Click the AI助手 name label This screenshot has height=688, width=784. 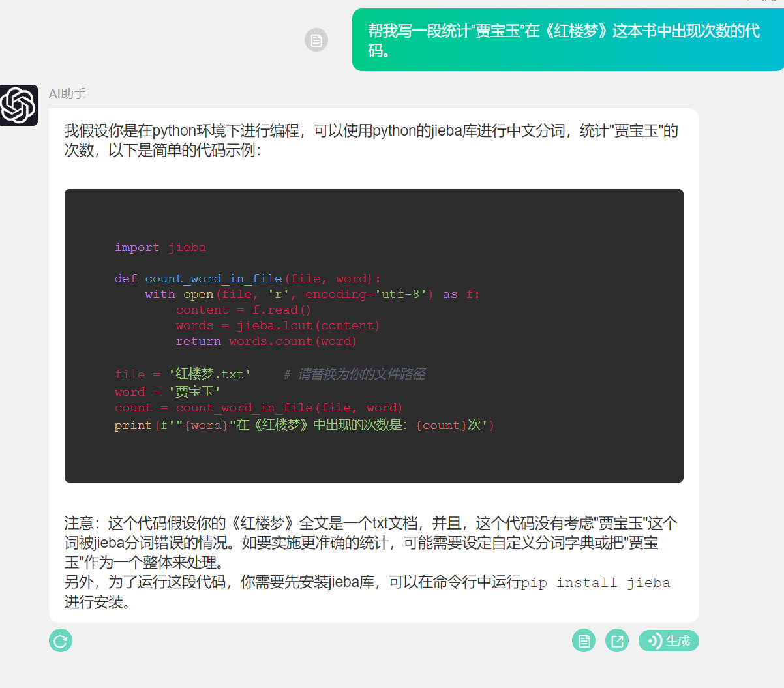point(67,94)
